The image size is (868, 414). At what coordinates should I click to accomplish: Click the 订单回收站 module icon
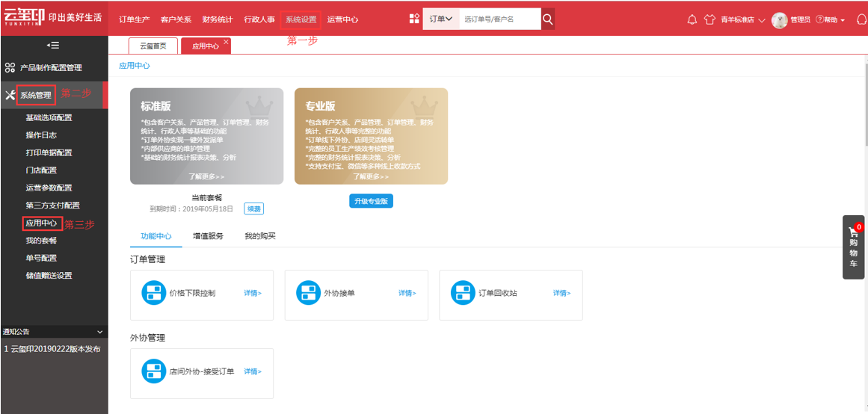(x=463, y=293)
